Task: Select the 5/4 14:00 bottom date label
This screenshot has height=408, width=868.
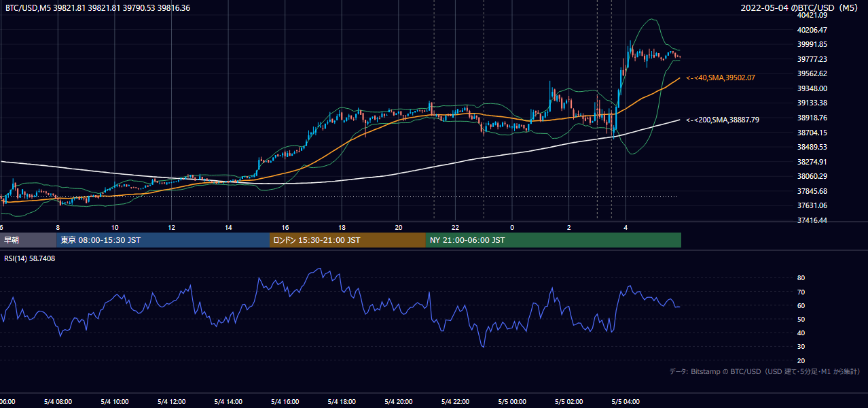Action: [228, 402]
